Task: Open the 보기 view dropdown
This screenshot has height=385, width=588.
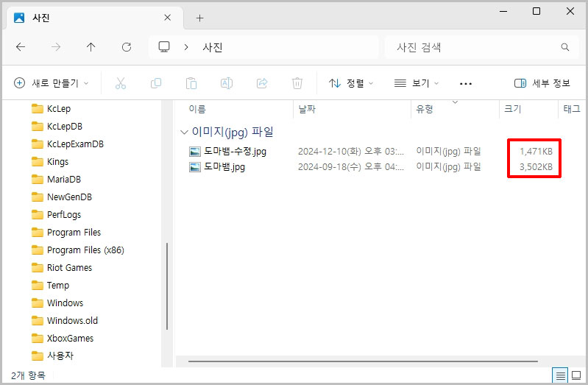Action: point(417,83)
